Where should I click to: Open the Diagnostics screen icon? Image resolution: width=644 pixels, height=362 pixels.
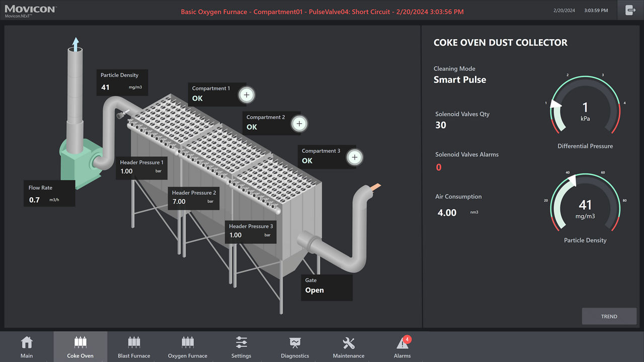[295, 343]
